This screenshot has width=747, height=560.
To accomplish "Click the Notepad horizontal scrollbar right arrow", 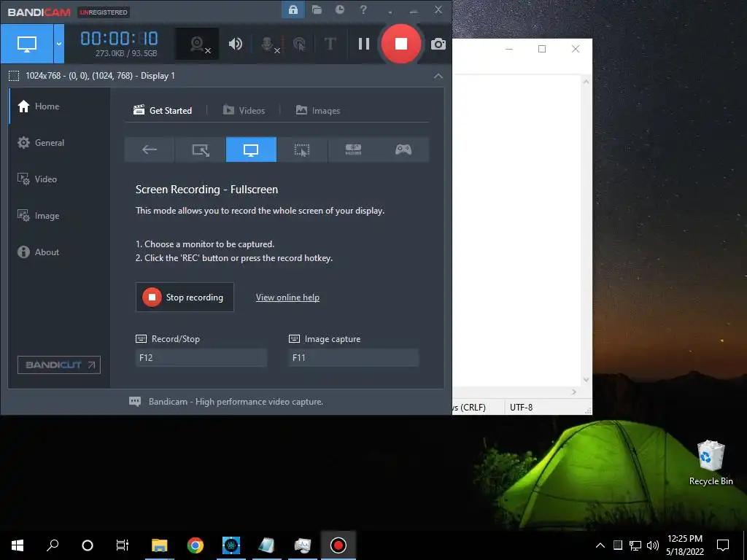I will [x=573, y=392].
